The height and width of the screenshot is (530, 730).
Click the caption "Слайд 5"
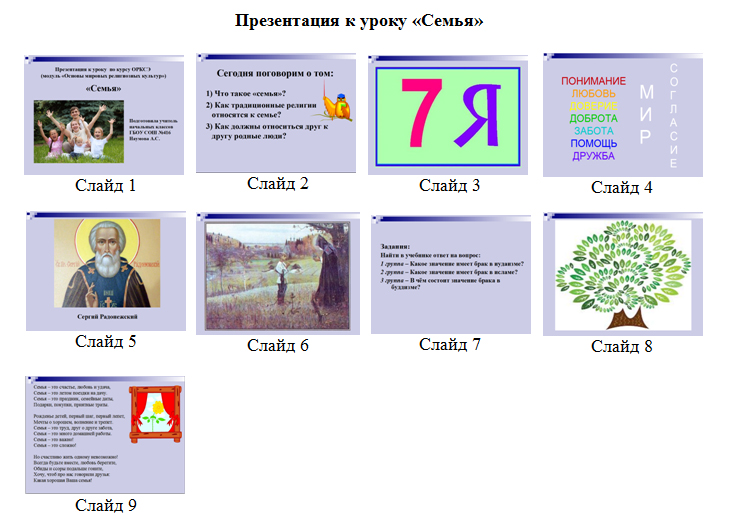pos(106,341)
